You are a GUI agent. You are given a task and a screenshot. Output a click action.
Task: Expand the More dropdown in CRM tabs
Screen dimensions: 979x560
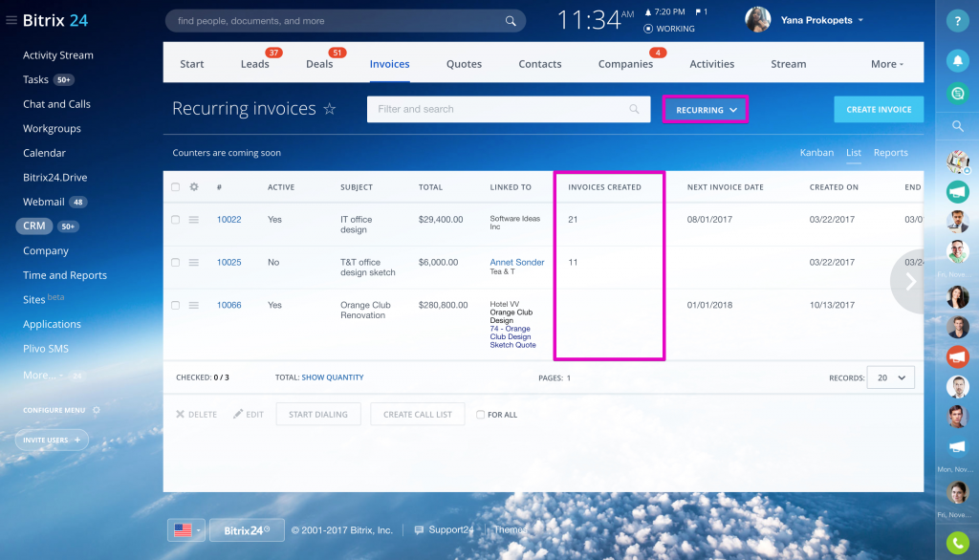point(887,64)
